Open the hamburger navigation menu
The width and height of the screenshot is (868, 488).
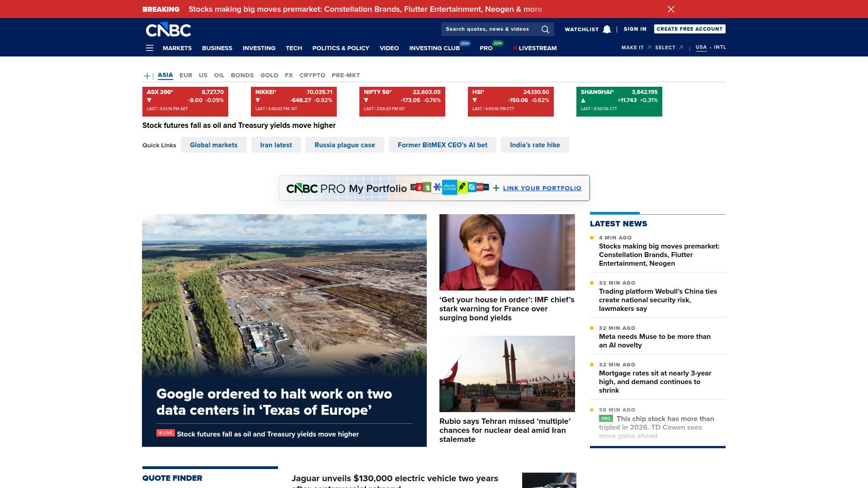[150, 48]
